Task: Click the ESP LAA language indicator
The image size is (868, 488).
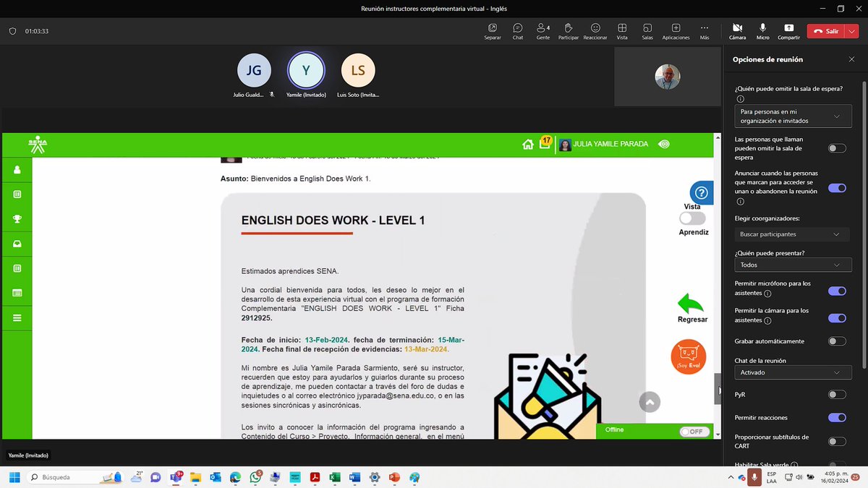Action: coord(772,477)
